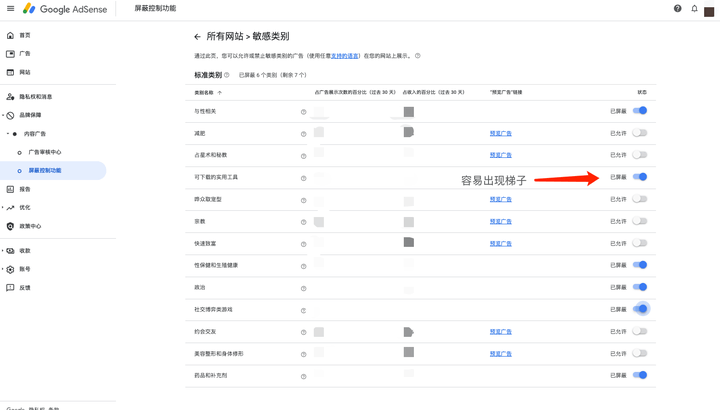Sort by the 类别名称 column header
Viewport: 720px width, 410px height.
click(205, 92)
